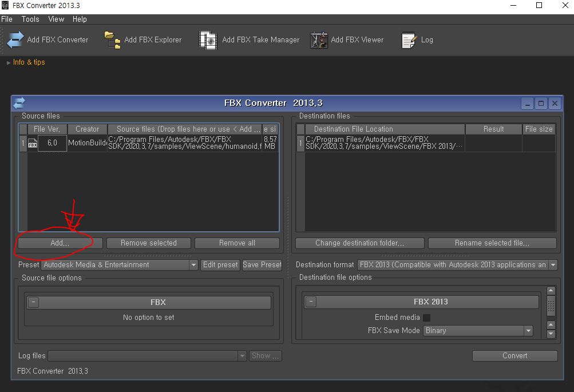Open the Help menu
Image resolution: width=574 pixels, height=392 pixels.
click(x=80, y=19)
